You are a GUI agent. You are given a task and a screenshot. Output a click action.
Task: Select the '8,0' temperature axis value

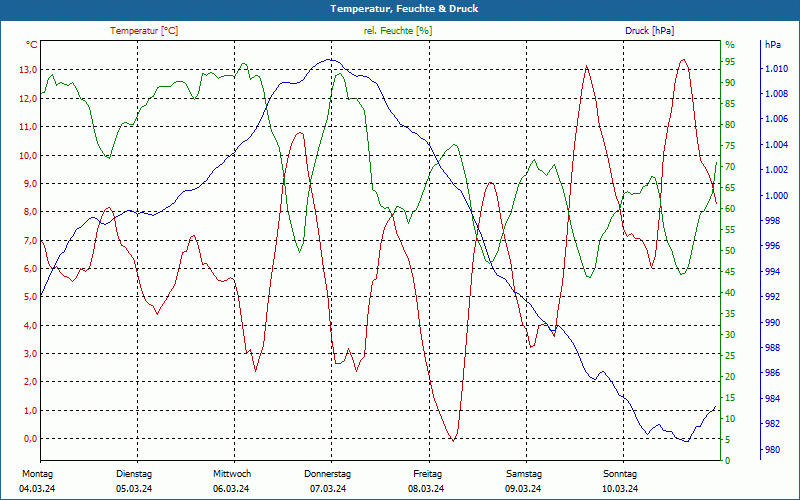[30, 212]
